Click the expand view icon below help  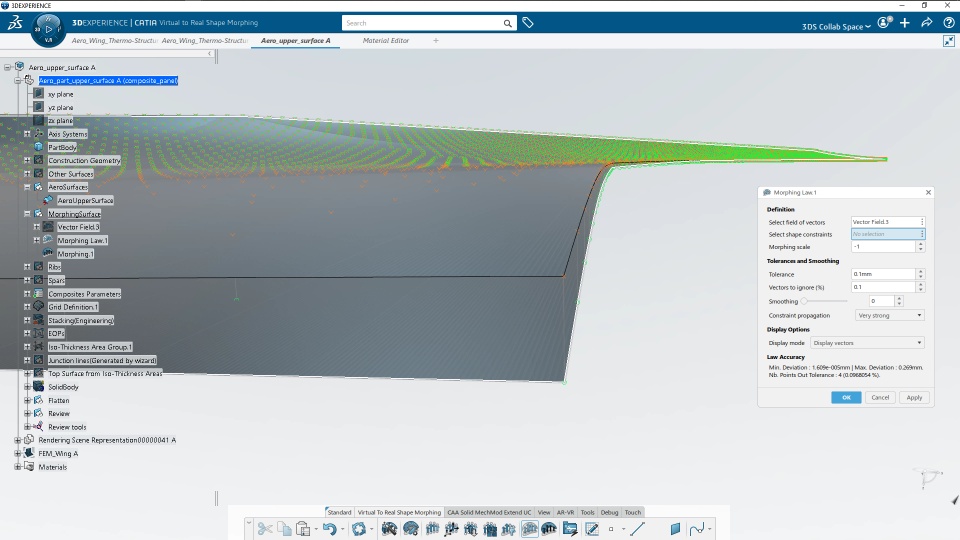[x=948, y=41]
